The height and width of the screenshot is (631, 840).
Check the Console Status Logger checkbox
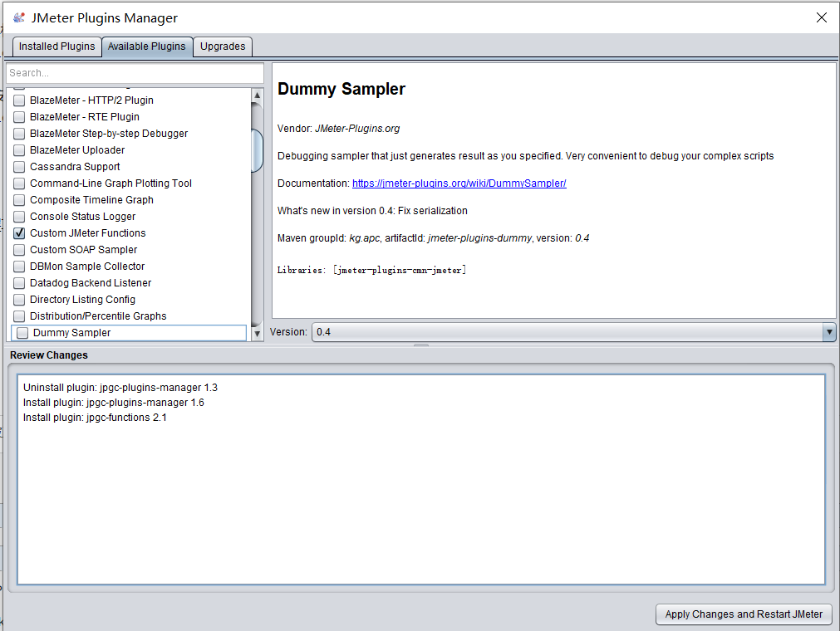click(x=19, y=217)
